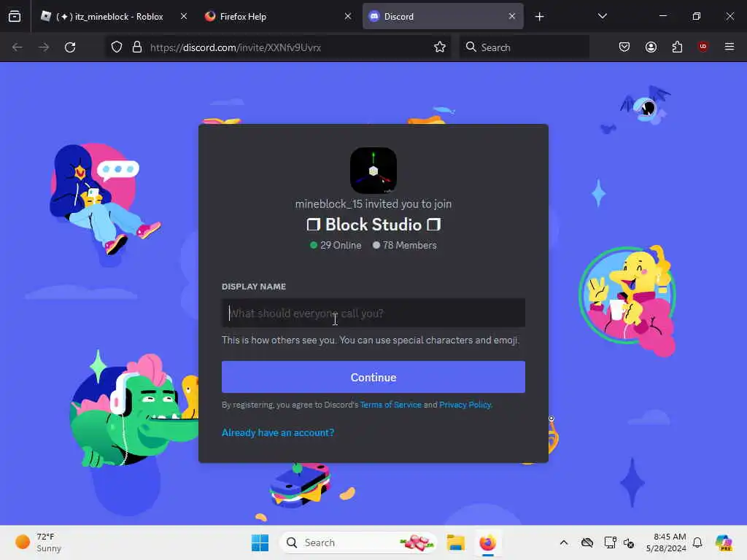The image size is (747, 560).
Task: Focus the Discord invite URL address bar
Action: tap(286, 47)
